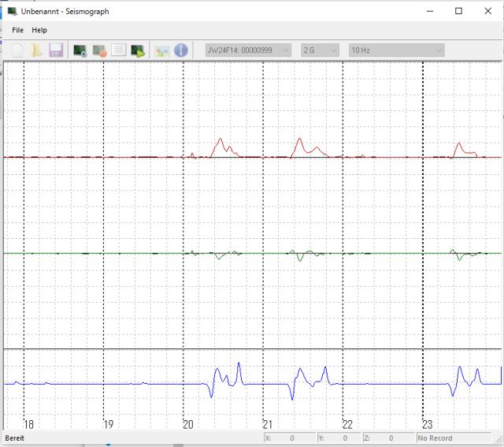Click the Bereit status text

tap(14, 438)
